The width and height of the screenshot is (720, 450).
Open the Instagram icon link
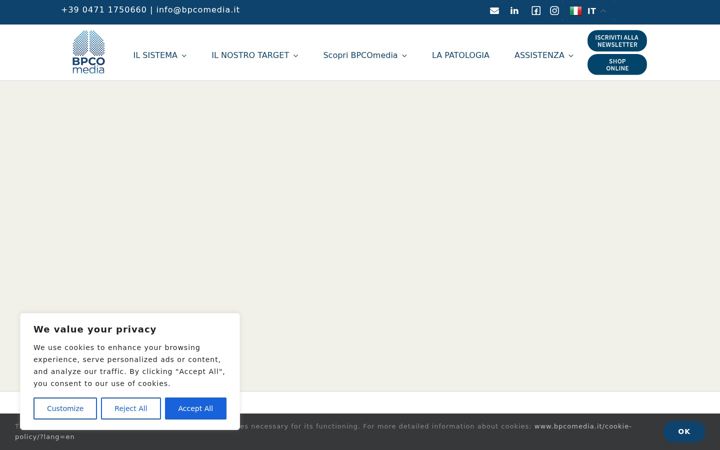point(554,11)
